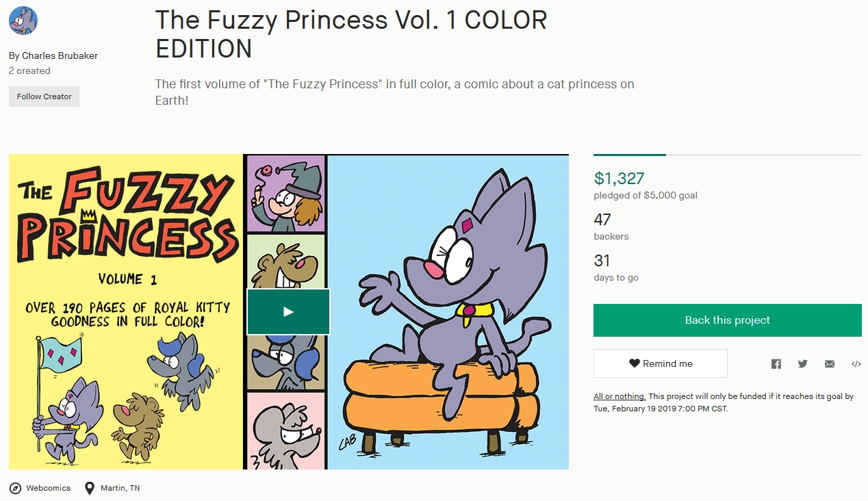Share project by email icon
The width and height of the screenshot is (868, 501).
829,364
